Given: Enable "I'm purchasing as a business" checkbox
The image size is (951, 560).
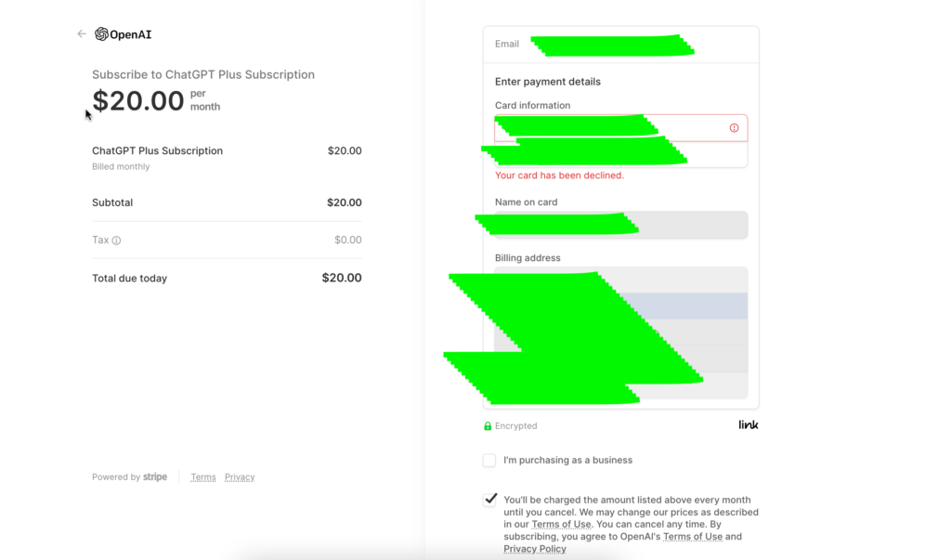Looking at the screenshot, I should [x=489, y=461].
